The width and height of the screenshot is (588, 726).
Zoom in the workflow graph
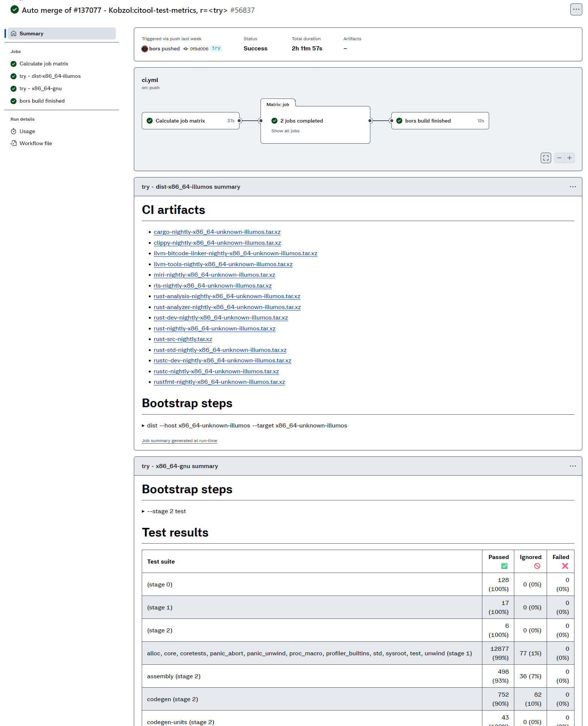[x=570, y=158]
